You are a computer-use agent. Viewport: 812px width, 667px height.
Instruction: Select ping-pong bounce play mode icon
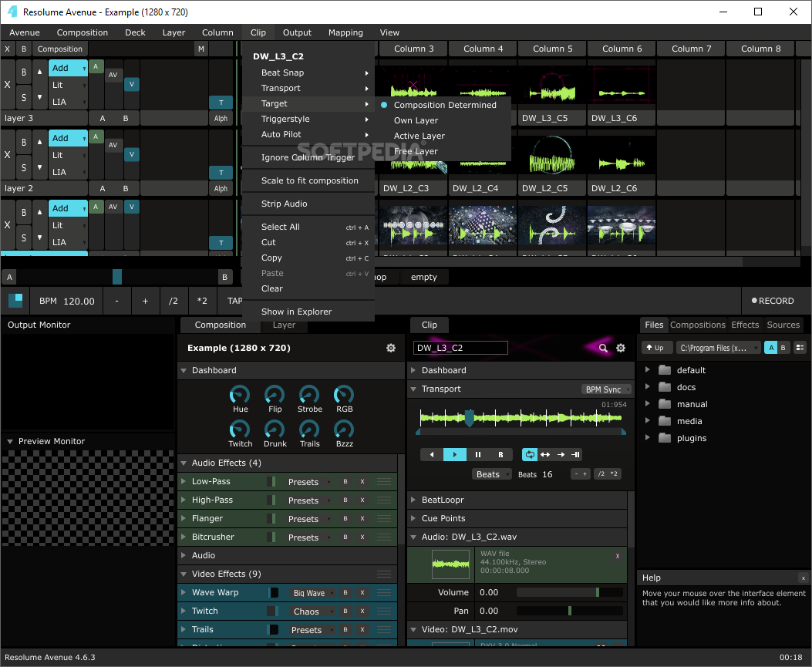545,455
